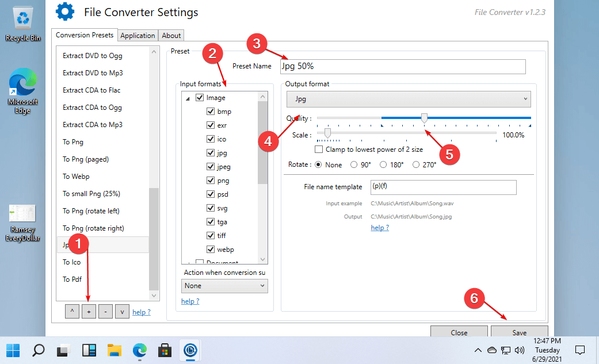
Task: Click the input formats list scrollbar
Action: 262,143
